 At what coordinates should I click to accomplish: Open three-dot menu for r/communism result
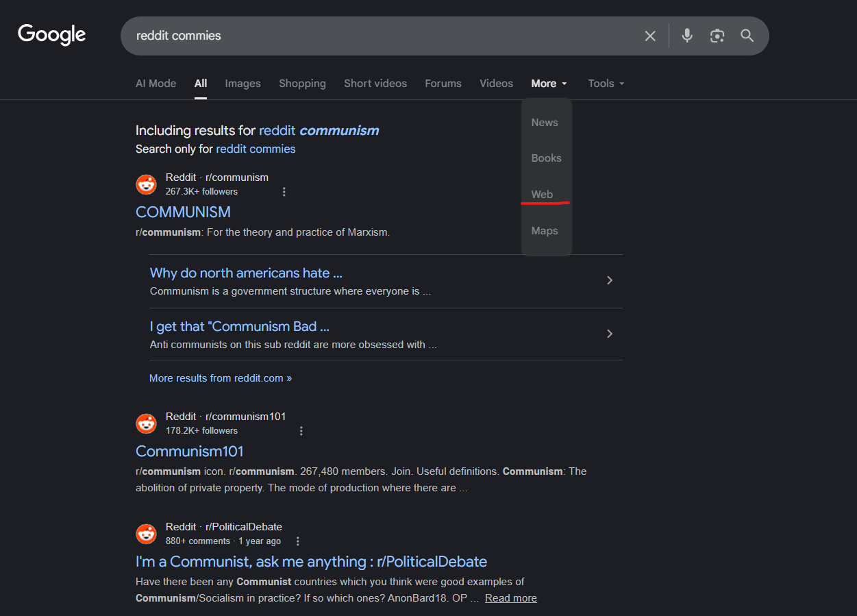click(x=284, y=192)
